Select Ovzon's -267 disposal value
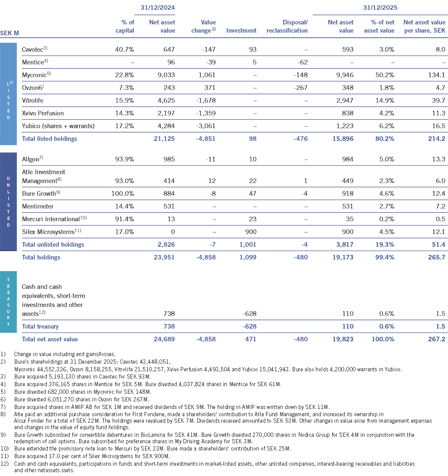448x476 pixels. (301, 88)
